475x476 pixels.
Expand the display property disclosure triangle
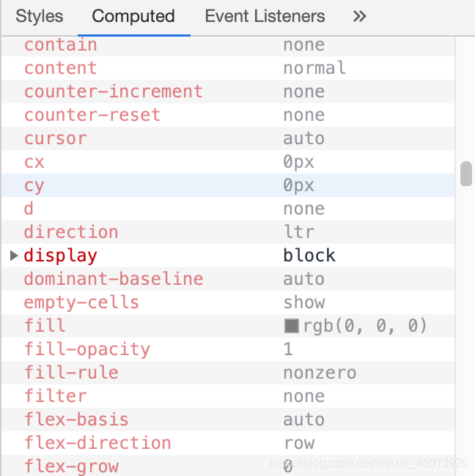click(14, 256)
